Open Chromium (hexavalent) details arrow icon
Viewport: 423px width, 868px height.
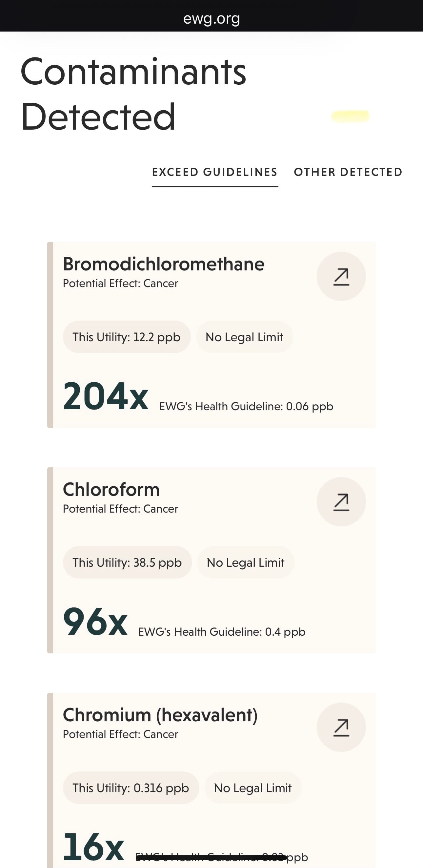click(x=341, y=727)
